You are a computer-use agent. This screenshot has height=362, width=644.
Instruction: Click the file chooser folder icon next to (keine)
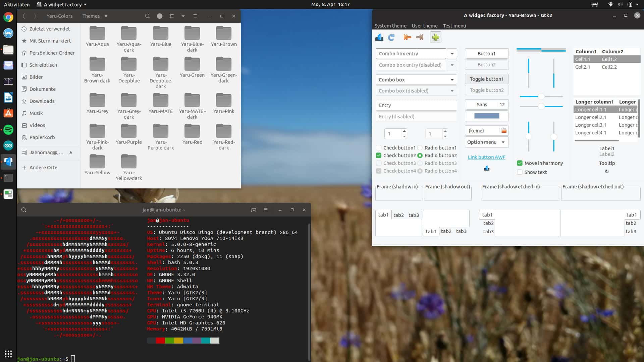click(503, 131)
